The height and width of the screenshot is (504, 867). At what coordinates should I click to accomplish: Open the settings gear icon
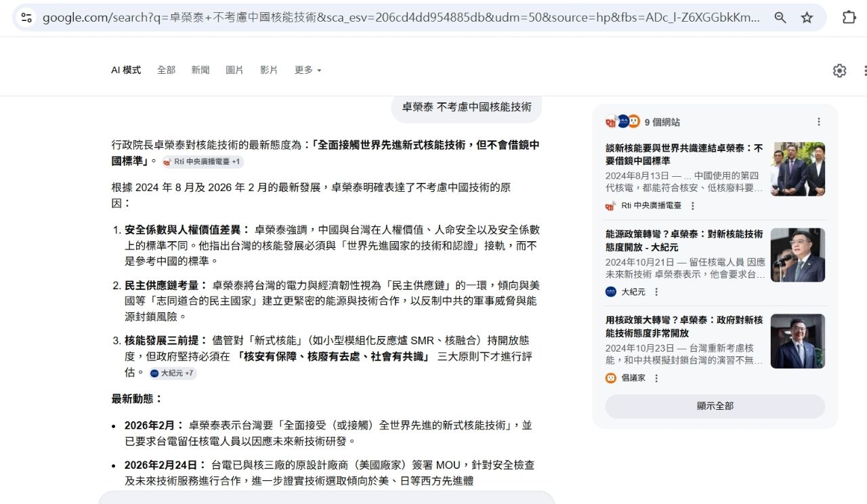click(839, 70)
